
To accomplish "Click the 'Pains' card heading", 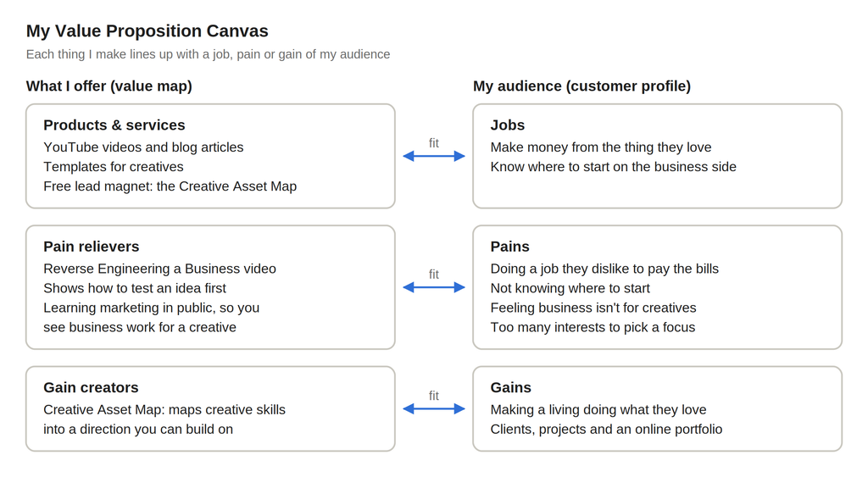I will pyautogui.click(x=509, y=247).
